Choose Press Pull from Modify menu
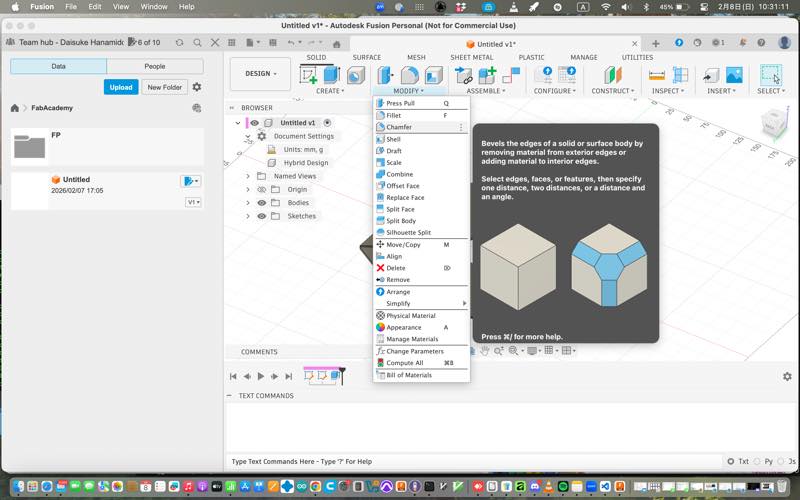 421,103
